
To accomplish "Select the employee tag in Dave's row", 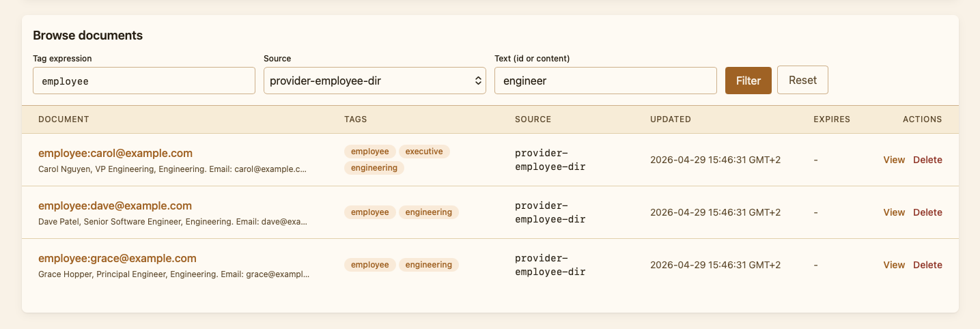I will click(x=370, y=212).
